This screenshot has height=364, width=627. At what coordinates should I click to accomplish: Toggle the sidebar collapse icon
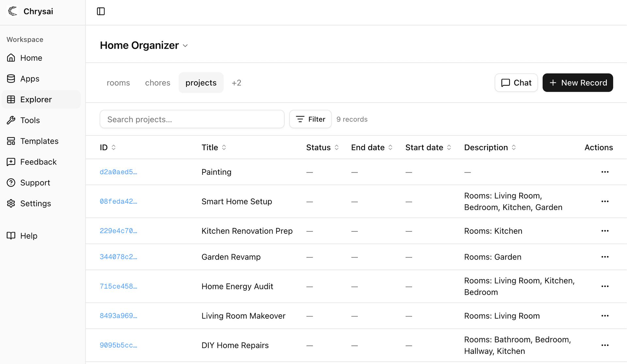[x=101, y=11]
